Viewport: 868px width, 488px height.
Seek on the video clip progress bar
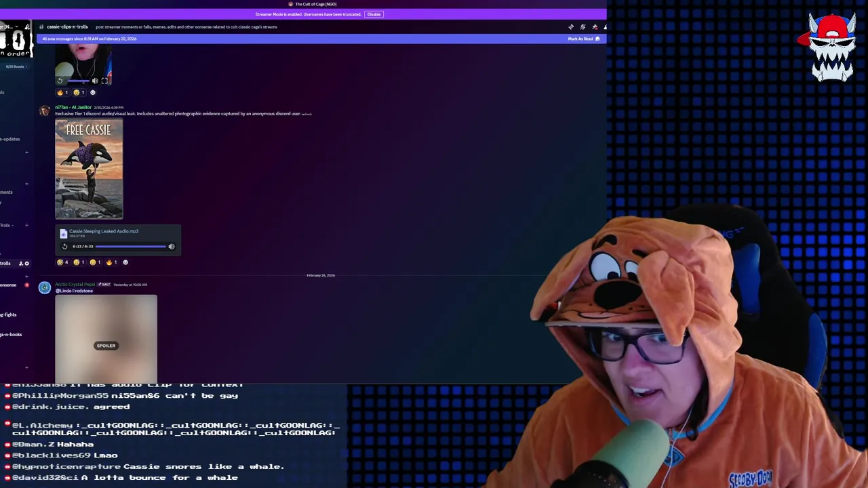click(x=78, y=81)
